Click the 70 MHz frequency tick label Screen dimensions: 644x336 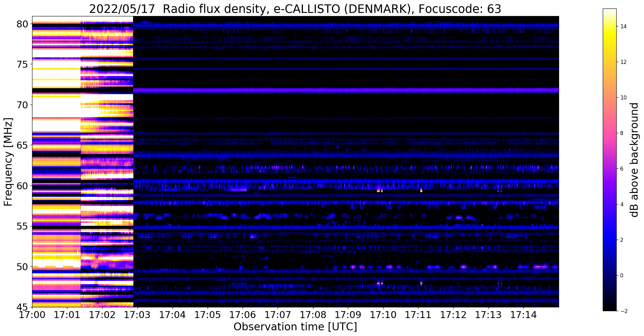pos(23,105)
